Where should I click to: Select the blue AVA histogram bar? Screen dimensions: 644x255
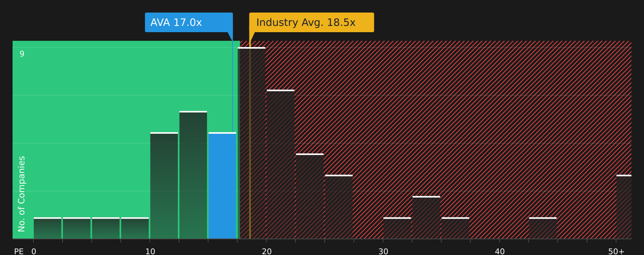pyautogui.click(x=222, y=186)
